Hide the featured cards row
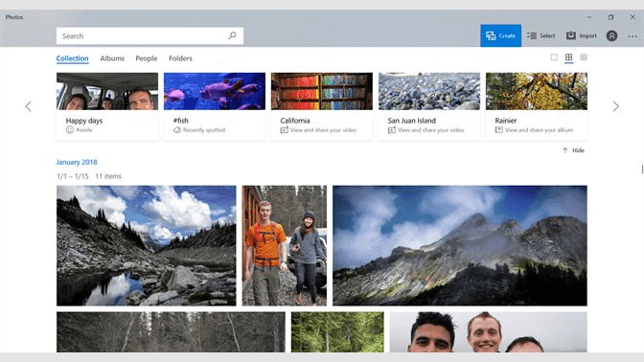644x362 pixels. [x=573, y=150]
